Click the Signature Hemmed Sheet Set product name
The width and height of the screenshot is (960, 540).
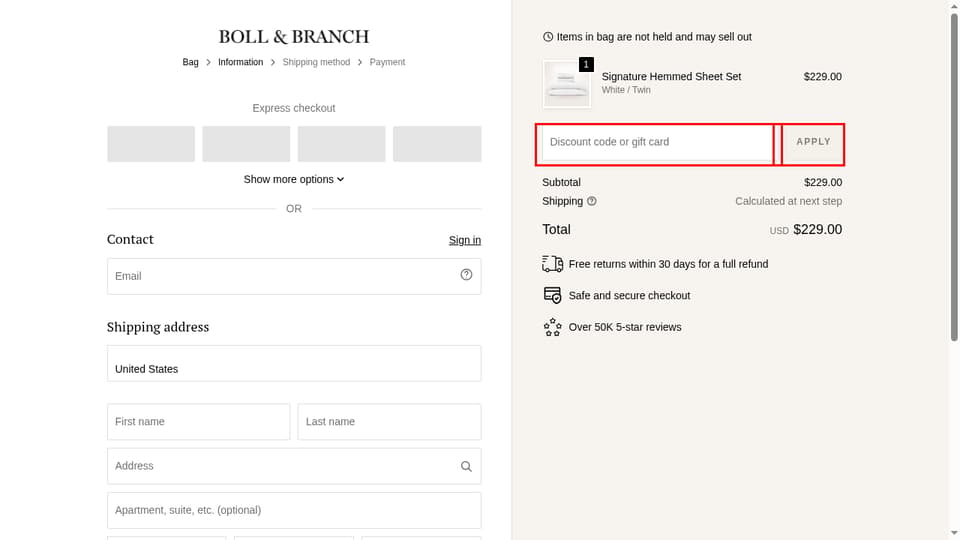pos(671,77)
